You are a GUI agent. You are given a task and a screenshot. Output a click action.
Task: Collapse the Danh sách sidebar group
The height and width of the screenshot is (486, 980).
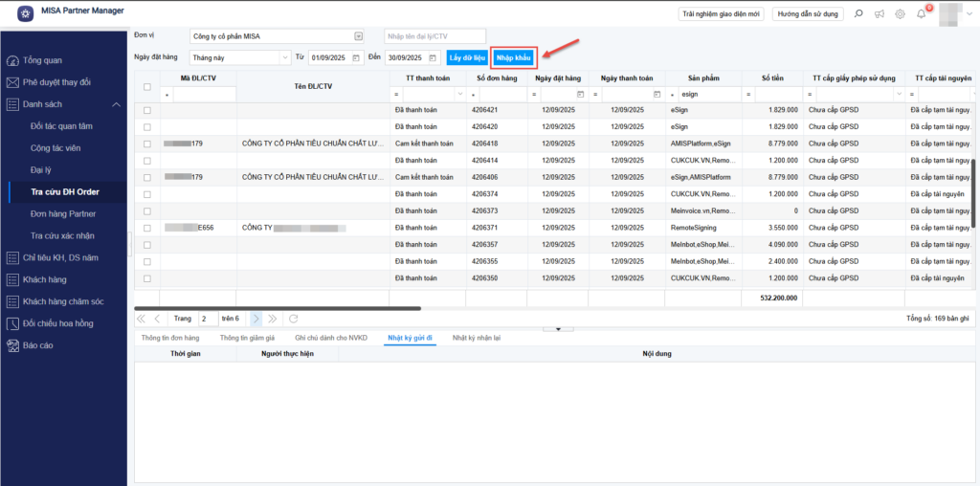[116, 104]
